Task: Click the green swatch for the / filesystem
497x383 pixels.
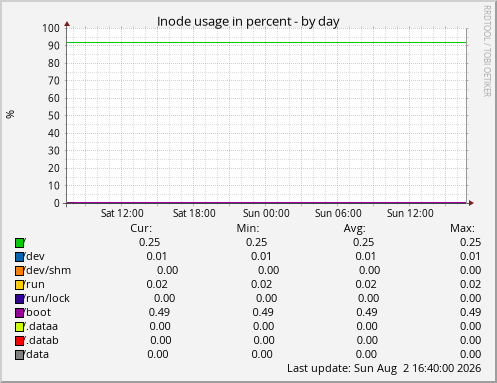Action: pos(19,243)
